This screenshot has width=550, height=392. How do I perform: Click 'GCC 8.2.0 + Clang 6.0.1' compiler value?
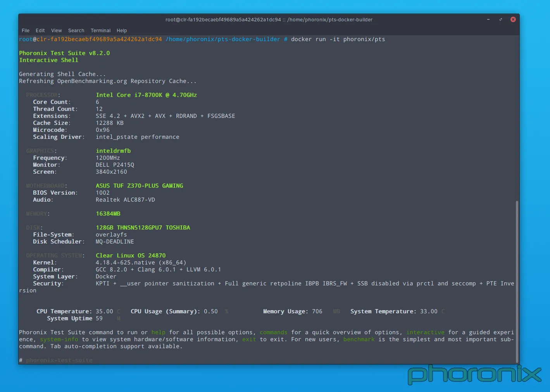pyautogui.click(x=136, y=269)
